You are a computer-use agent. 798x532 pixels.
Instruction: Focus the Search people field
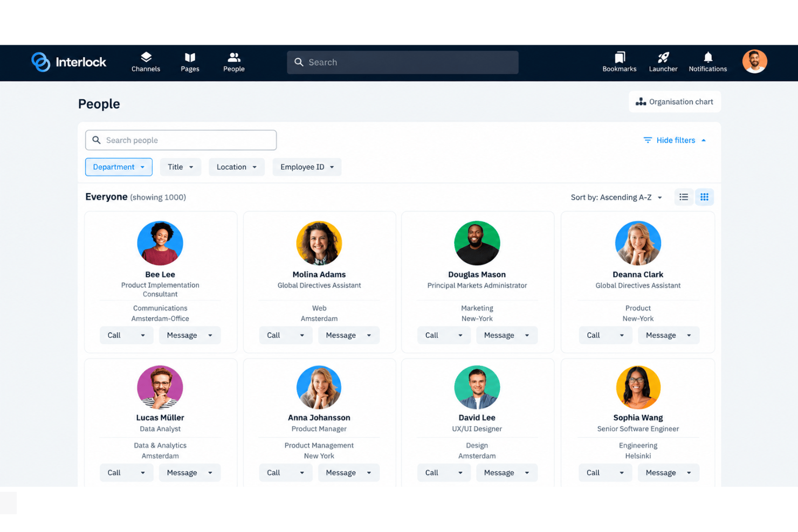coord(181,140)
